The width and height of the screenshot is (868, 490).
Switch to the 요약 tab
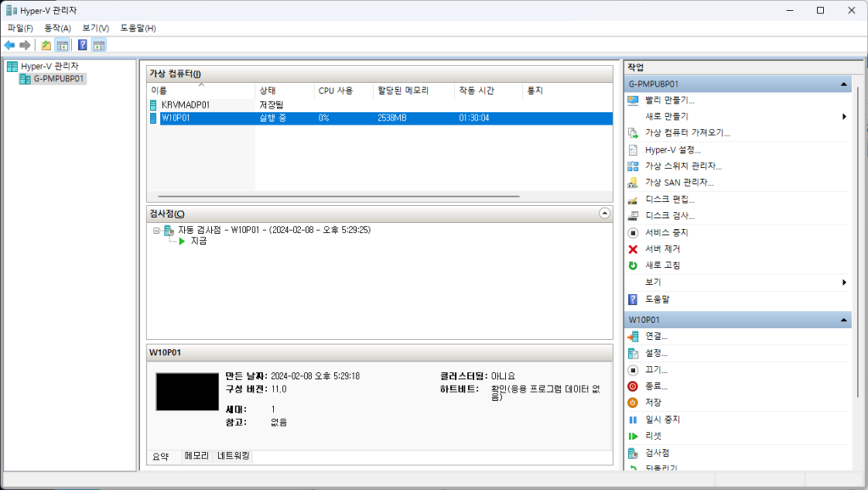160,457
